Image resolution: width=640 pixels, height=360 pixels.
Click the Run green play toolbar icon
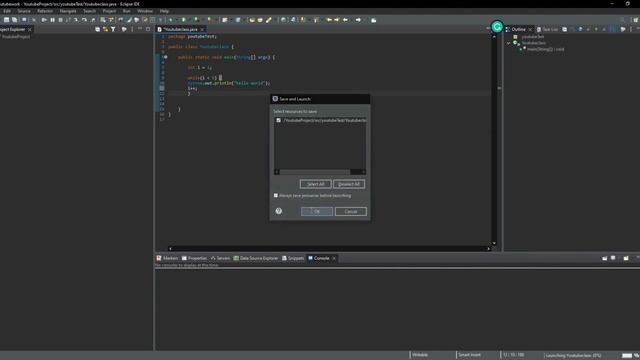point(184,20)
